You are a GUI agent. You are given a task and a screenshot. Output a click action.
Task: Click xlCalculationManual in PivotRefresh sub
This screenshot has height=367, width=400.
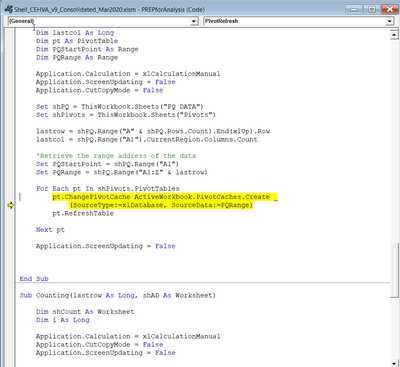(x=181, y=74)
